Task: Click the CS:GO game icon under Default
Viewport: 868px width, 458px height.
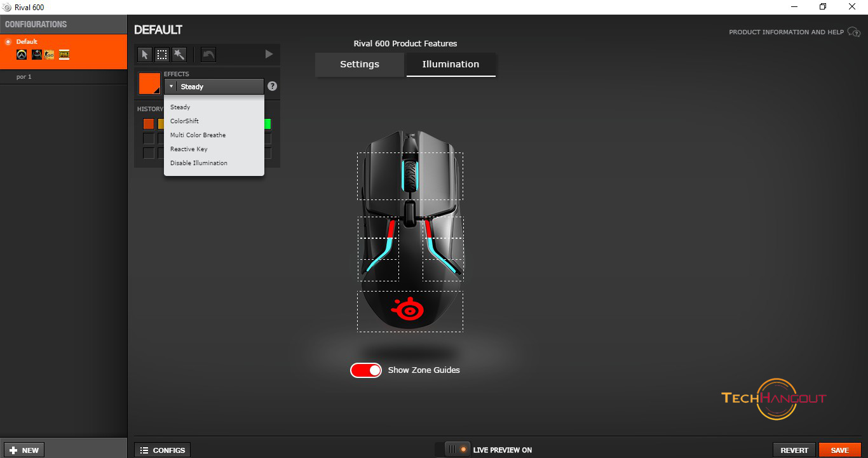Action: 50,55
